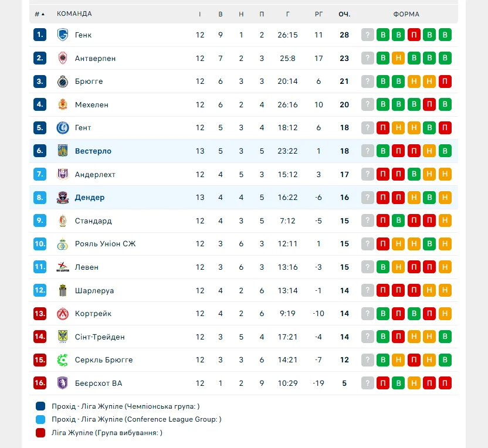Viewport: 488px width, 448px height.
Task: Open the Дендер team link
Action: pyautogui.click(x=90, y=198)
